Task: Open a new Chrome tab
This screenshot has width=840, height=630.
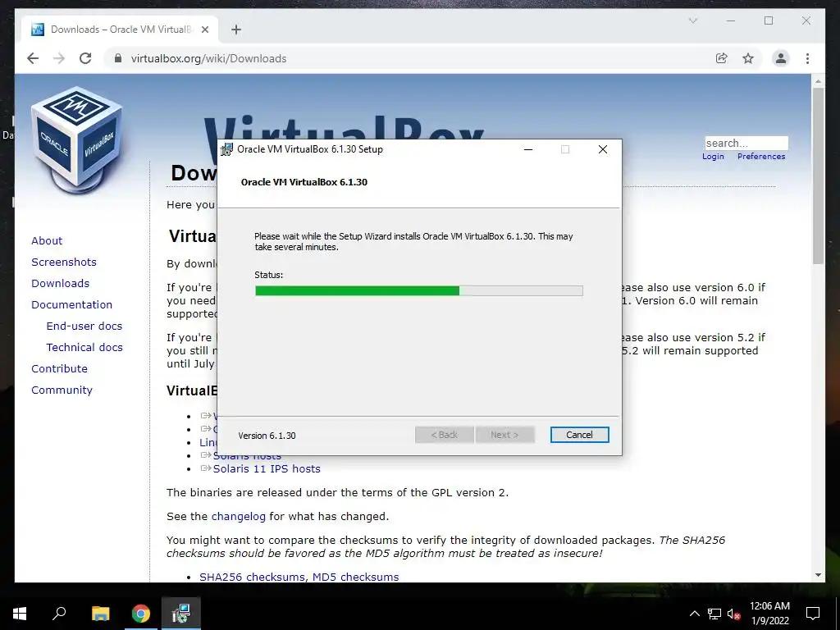Action: click(x=236, y=30)
